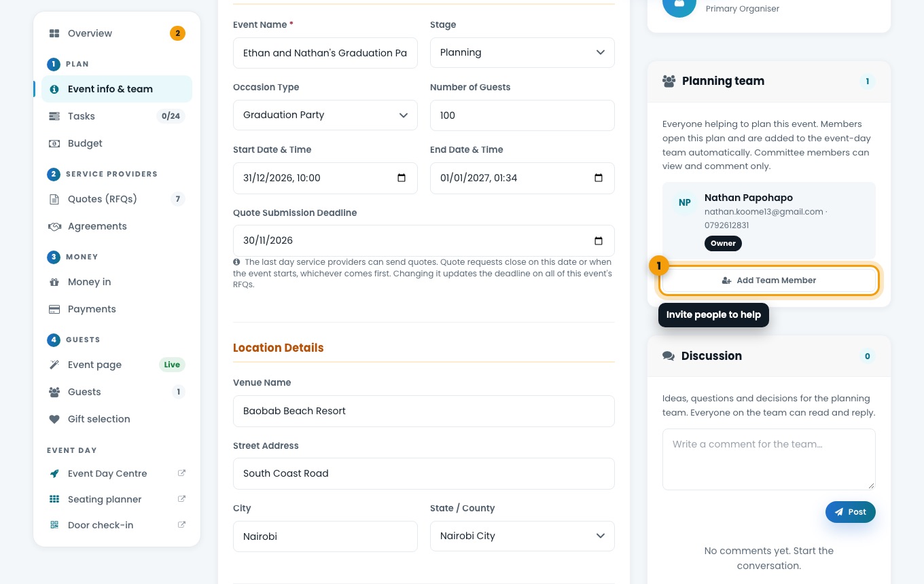The width and height of the screenshot is (924, 584).
Task: Click the Payments credit card icon
Action: click(x=54, y=309)
